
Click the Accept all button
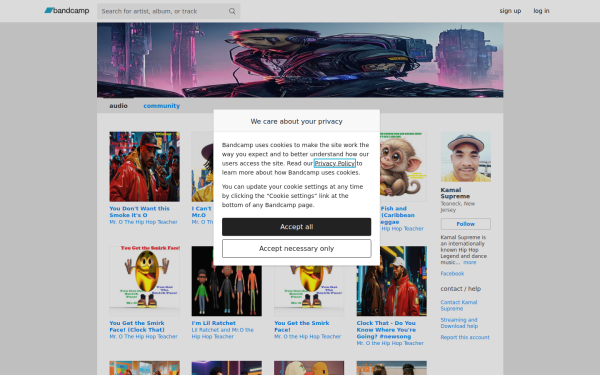[x=297, y=227]
